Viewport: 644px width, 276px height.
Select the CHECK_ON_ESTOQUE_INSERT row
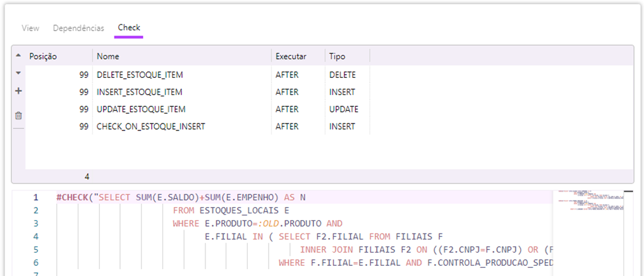tap(150, 127)
